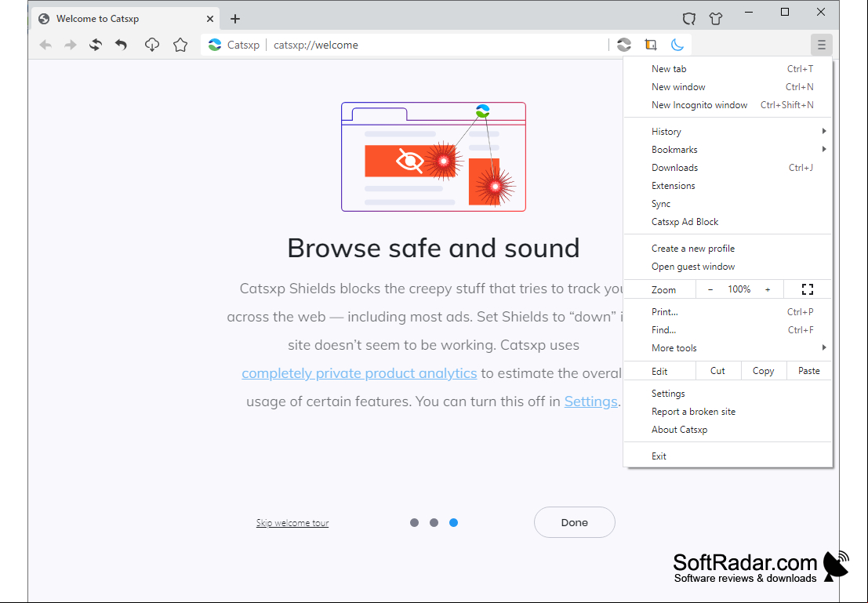868x603 pixels.
Task: Click the Done button
Action: pos(575,522)
